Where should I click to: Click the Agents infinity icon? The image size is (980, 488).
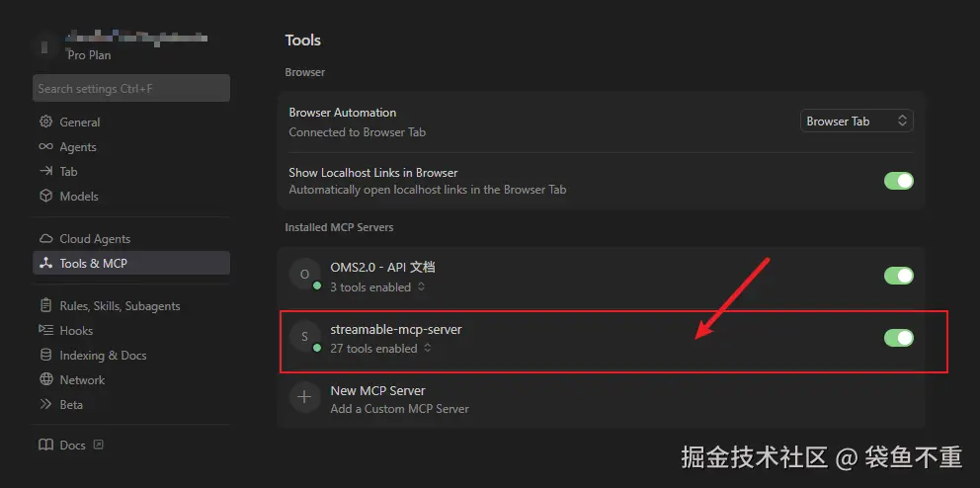(45, 147)
